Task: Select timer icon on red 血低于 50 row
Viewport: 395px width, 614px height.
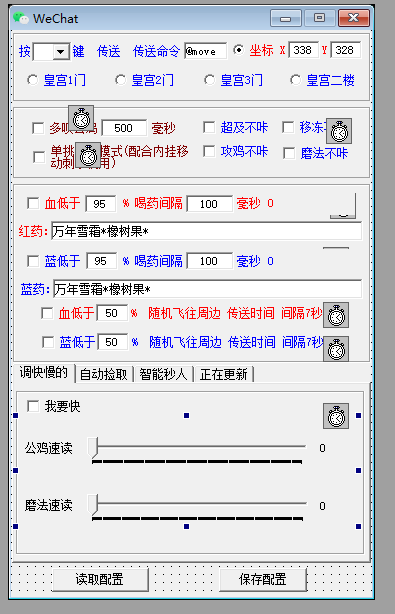Action: [336, 315]
